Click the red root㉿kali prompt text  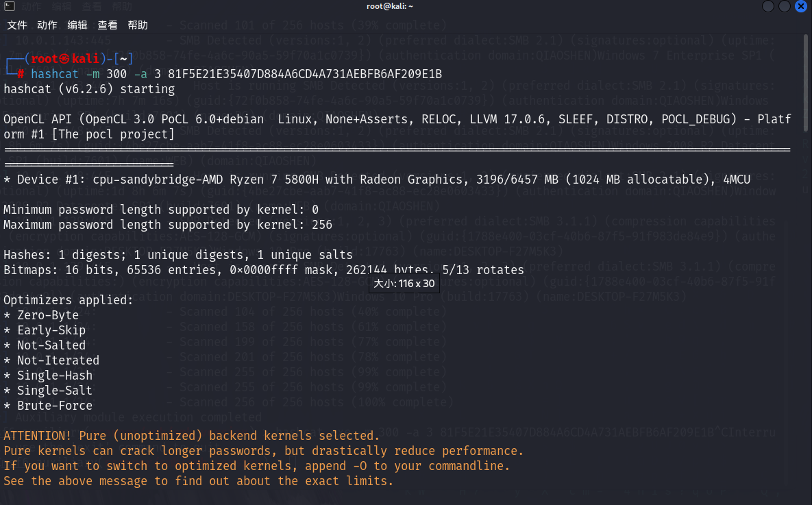point(66,59)
